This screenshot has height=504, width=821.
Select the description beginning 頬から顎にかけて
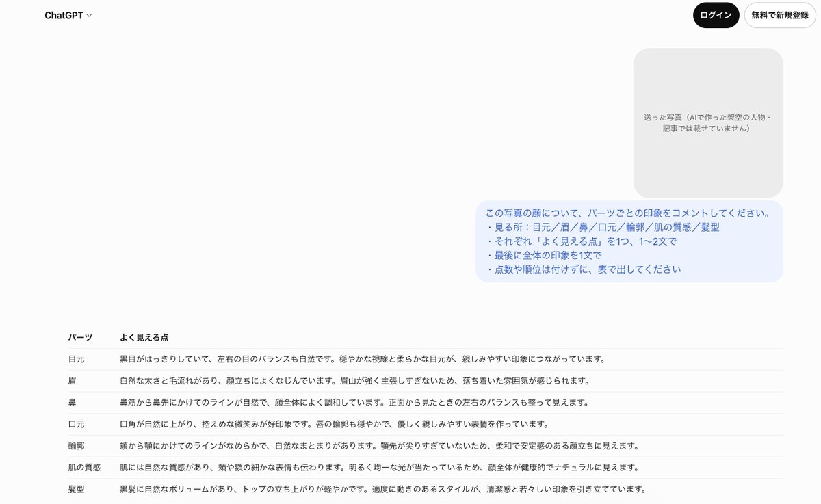[380, 446]
